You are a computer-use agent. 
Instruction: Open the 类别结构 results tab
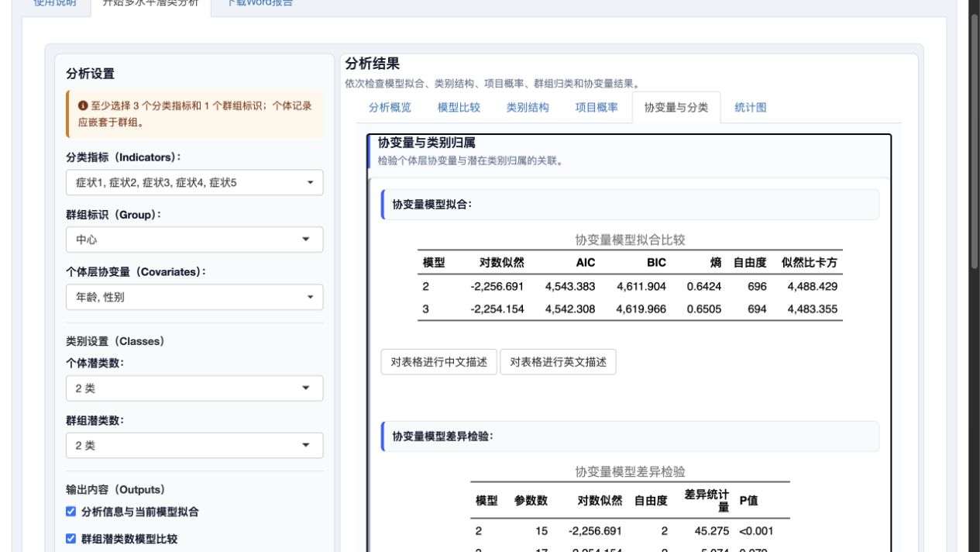coord(528,108)
